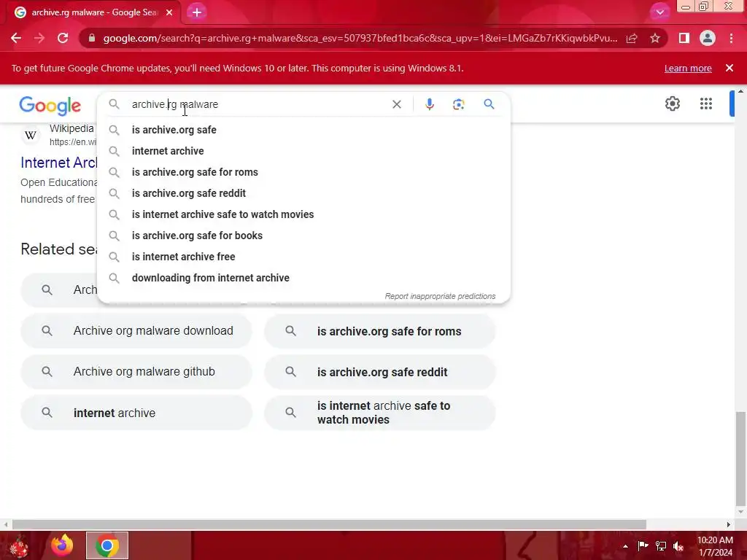
Task: Click the address bar URL
Action: pyautogui.click(x=360, y=38)
